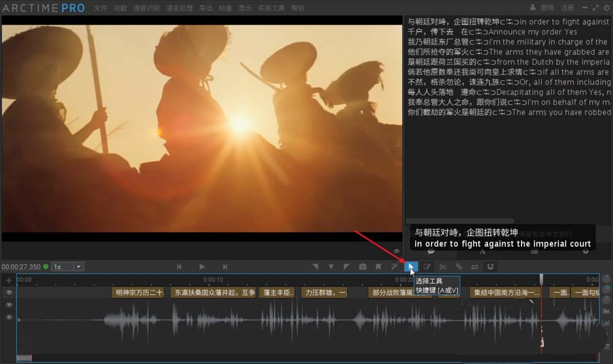Click the camera snapshot icon above the timeline
This screenshot has height=364, width=613.
[362, 267]
